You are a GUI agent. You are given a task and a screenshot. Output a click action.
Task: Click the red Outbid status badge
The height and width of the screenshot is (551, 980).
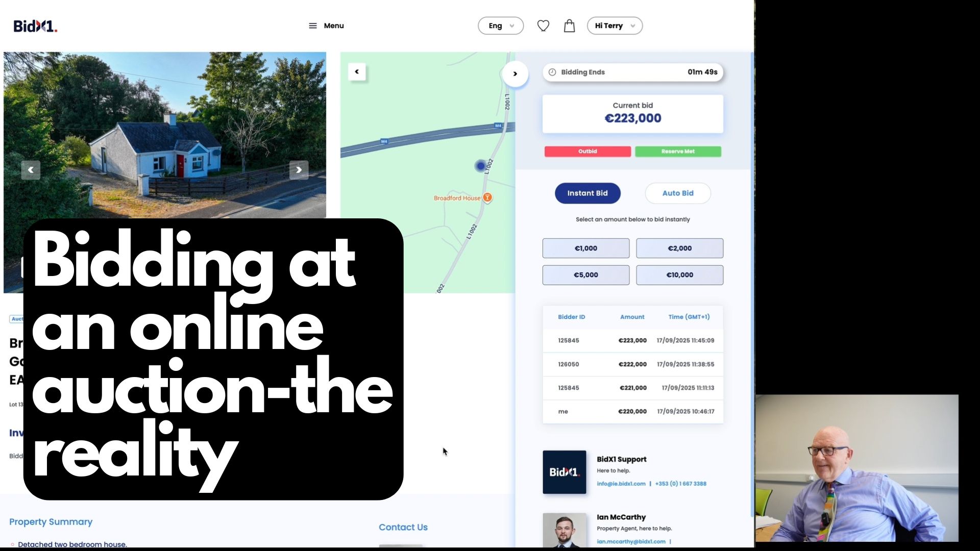[587, 151]
